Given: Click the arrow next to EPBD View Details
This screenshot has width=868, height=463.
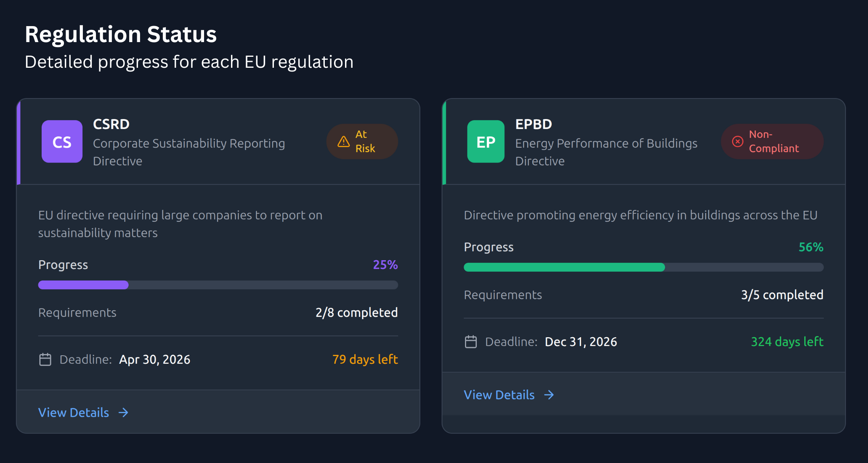Looking at the screenshot, I should pyautogui.click(x=549, y=395).
